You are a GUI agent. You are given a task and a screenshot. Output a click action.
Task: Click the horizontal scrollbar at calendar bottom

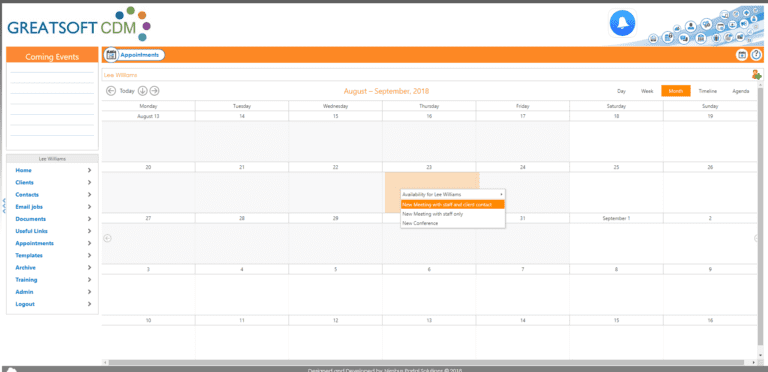(431, 363)
